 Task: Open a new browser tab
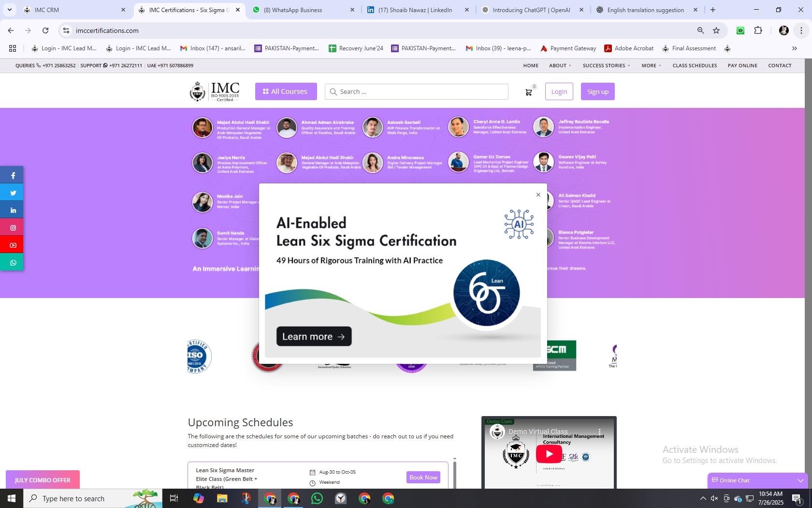(x=712, y=10)
